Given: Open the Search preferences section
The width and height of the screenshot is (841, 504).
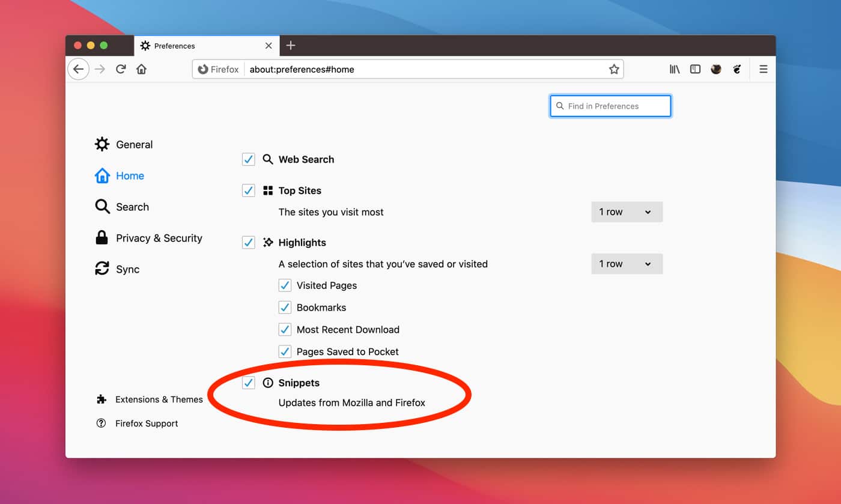Looking at the screenshot, I should tap(122, 207).
